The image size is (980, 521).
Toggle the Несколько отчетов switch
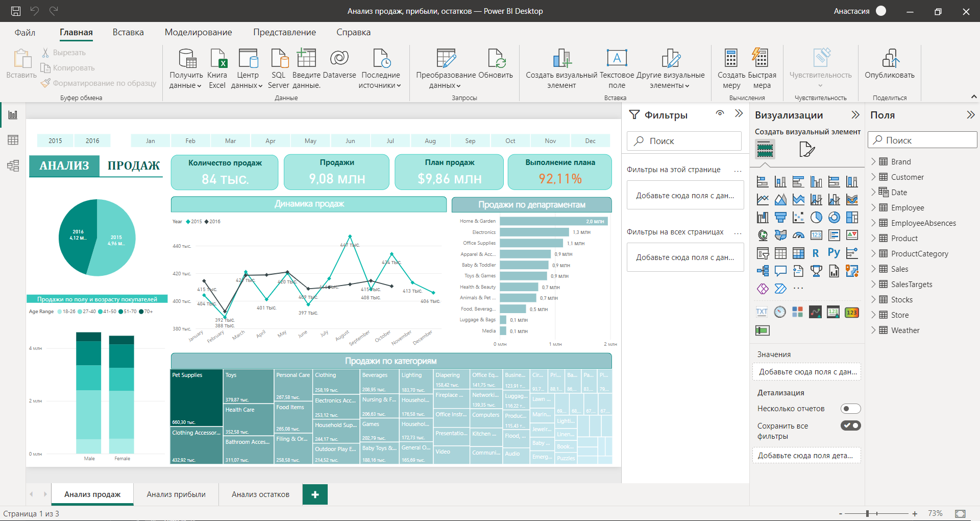(x=851, y=409)
